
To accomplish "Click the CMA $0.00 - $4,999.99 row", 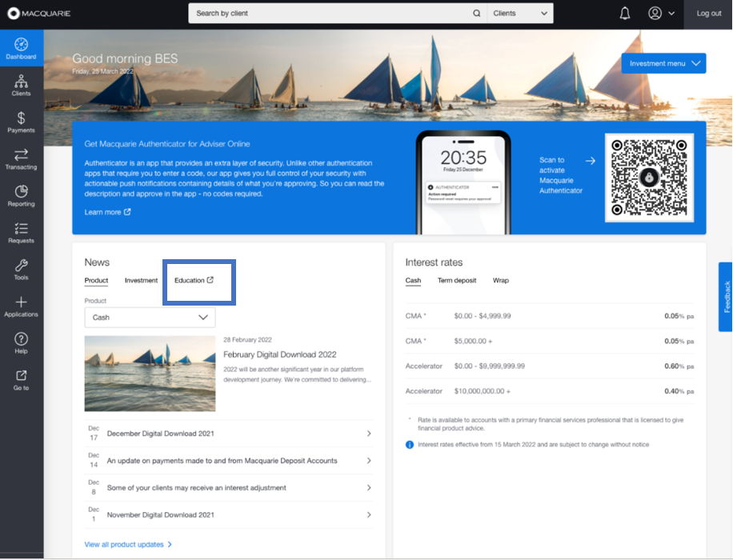I will point(549,316).
